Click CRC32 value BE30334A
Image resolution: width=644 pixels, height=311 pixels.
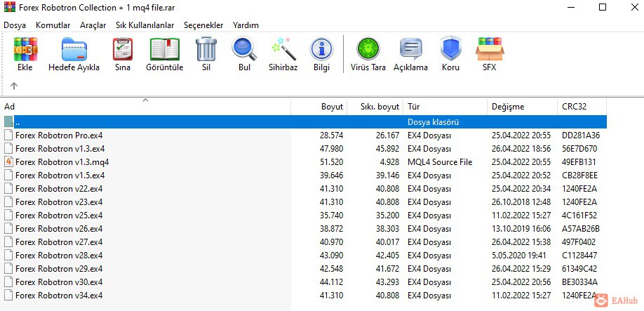(x=580, y=282)
